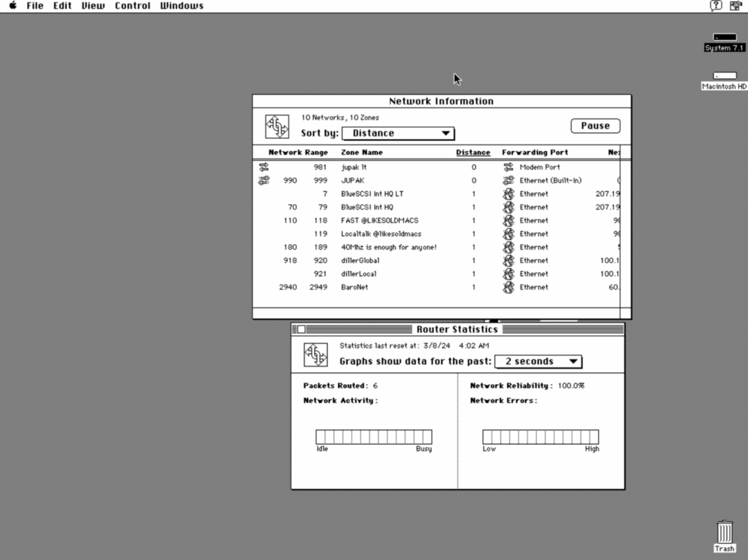Select the BlueSCSI Int HQ zone
The width and height of the screenshot is (748, 560).
pyautogui.click(x=367, y=207)
